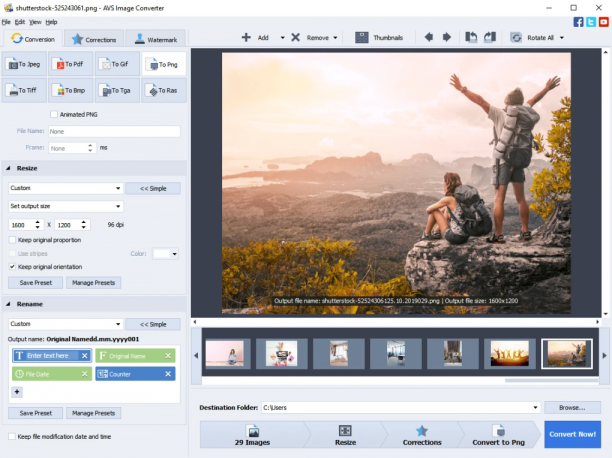
Task: Click Manage Presets in Resize section
Action: pyautogui.click(x=94, y=283)
